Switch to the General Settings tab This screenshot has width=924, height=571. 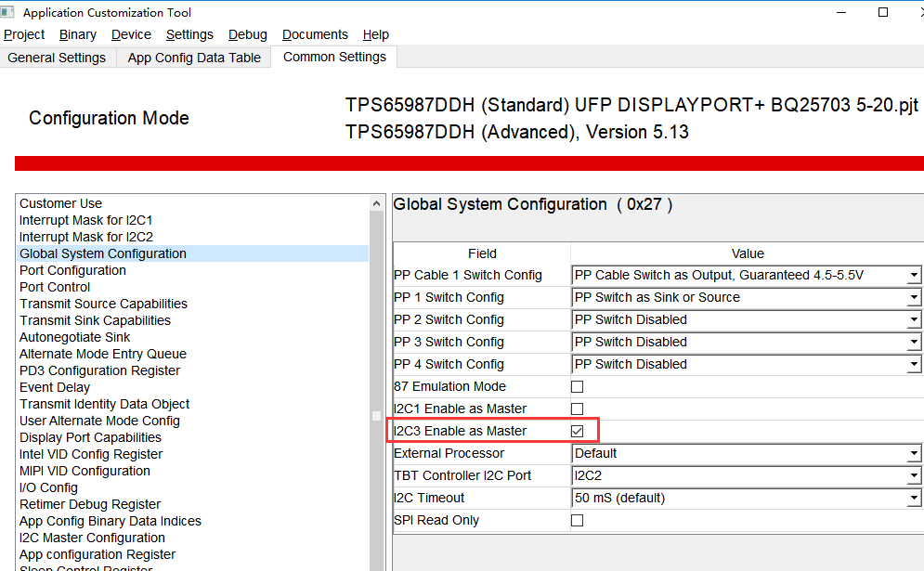point(58,58)
